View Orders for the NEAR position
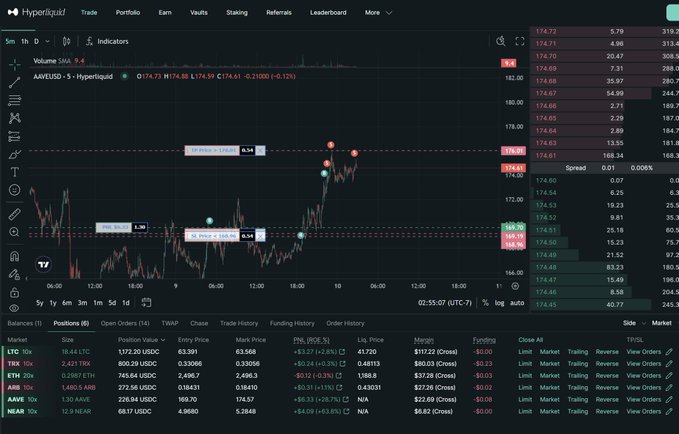 point(644,411)
